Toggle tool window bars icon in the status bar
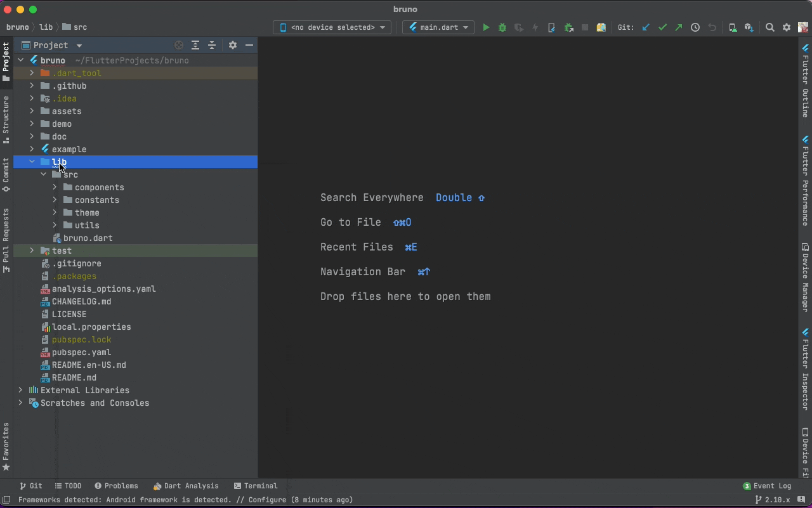The image size is (812, 508). tap(6, 500)
